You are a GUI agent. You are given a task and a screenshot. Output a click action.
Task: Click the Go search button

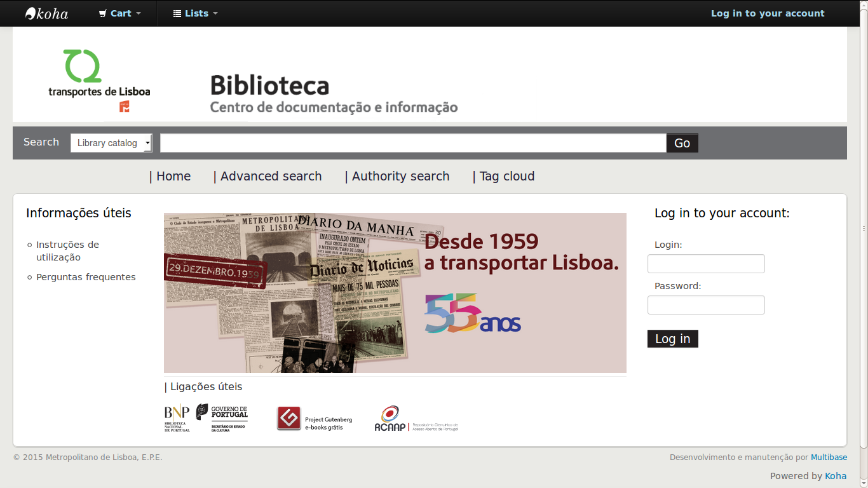click(x=682, y=143)
